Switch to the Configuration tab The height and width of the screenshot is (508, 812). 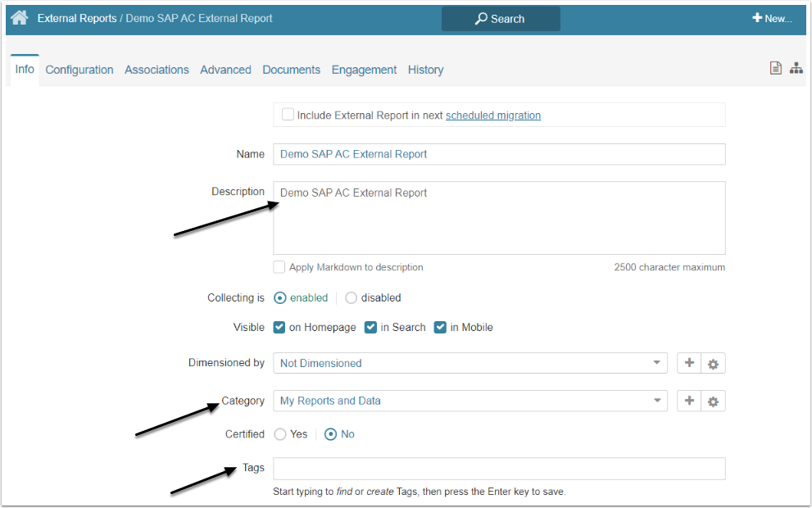pyautogui.click(x=79, y=70)
